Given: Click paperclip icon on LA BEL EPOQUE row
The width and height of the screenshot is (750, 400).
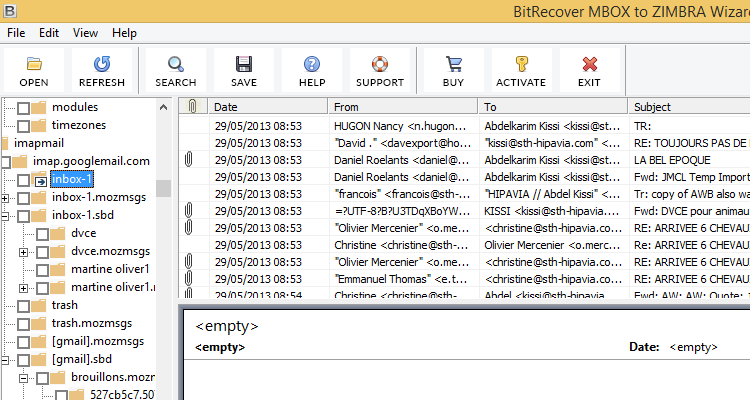Looking at the screenshot, I should [x=189, y=159].
